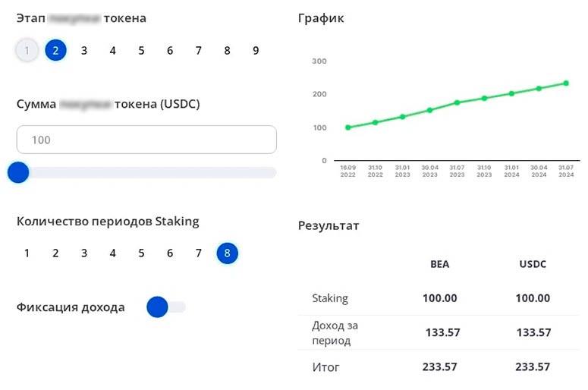Select token stage 9

tap(256, 51)
